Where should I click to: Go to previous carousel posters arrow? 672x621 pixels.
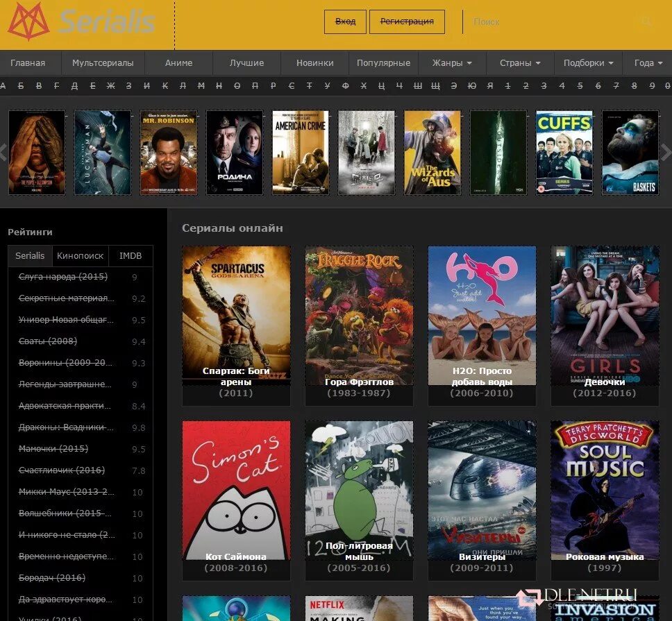tap(3, 153)
